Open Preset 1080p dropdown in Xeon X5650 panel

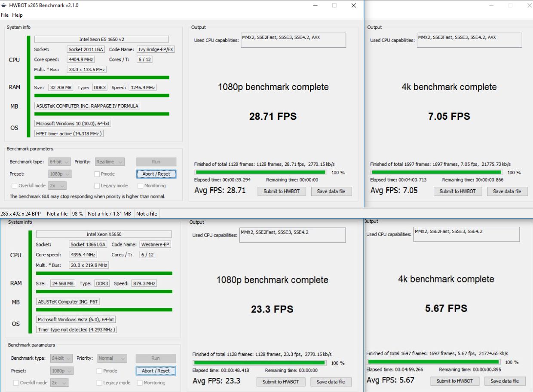(61, 371)
